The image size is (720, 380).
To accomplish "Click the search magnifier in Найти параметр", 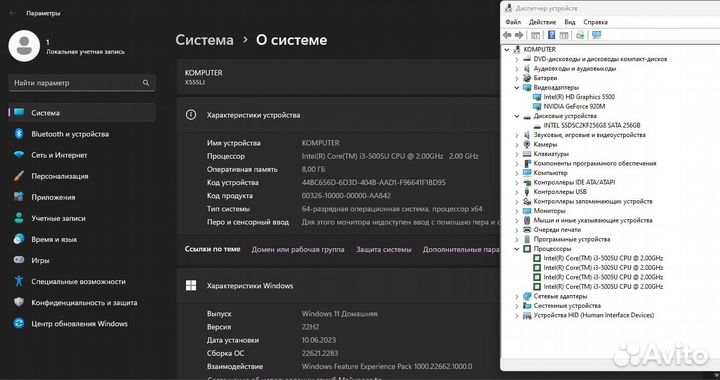I will (146, 83).
